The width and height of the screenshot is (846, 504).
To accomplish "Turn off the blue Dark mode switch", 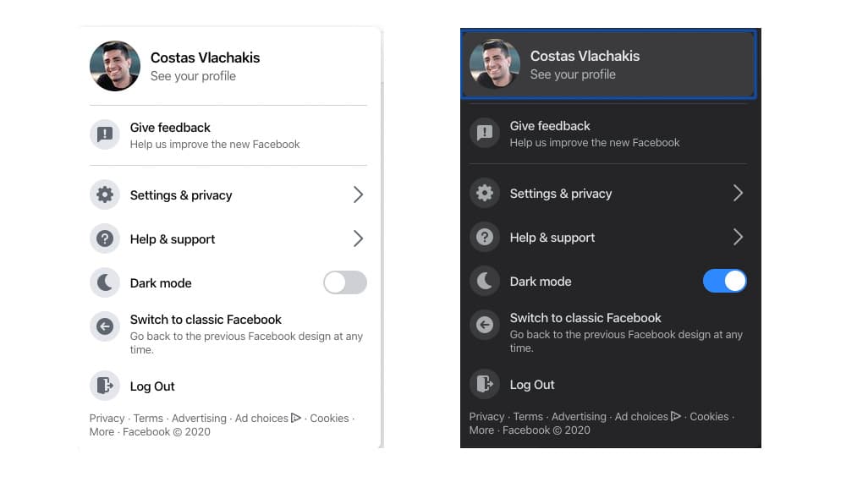I will point(724,281).
